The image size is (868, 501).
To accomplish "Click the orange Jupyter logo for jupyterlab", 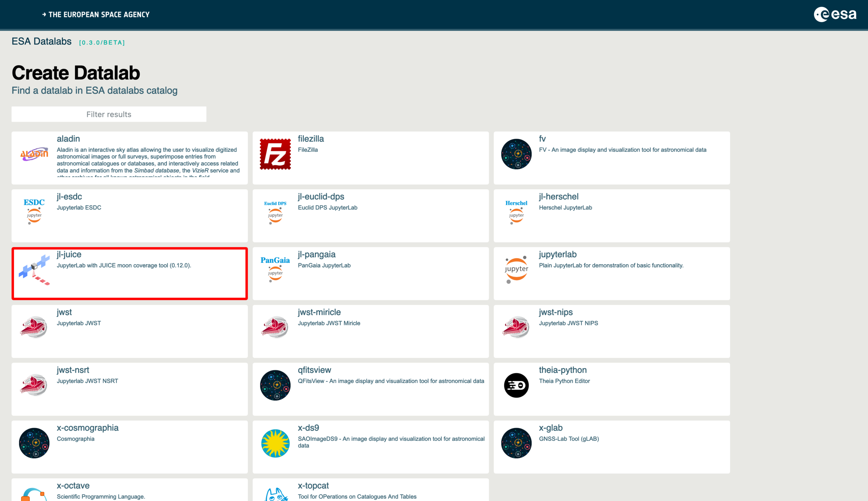I will tap(516, 270).
